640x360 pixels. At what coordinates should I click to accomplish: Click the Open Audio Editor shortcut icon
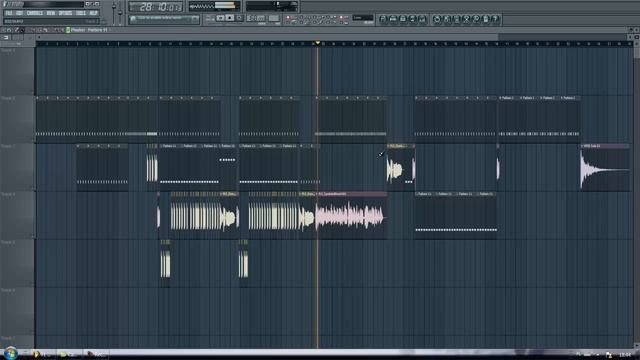coord(466,19)
